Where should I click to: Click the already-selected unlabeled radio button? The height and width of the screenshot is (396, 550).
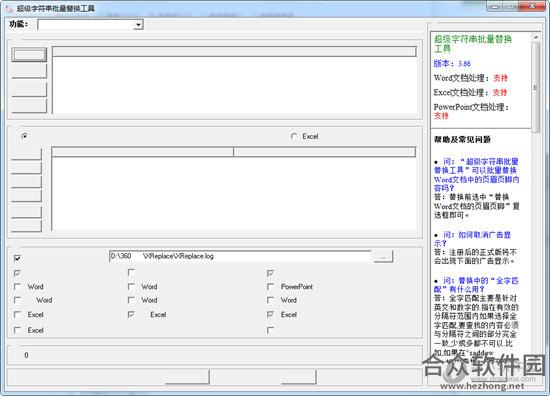(24, 136)
